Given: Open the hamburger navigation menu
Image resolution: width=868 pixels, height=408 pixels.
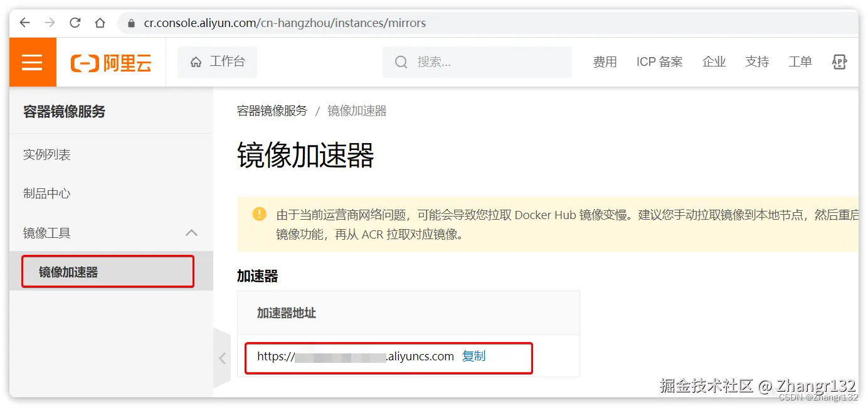Looking at the screenshot, I should 31,62.
